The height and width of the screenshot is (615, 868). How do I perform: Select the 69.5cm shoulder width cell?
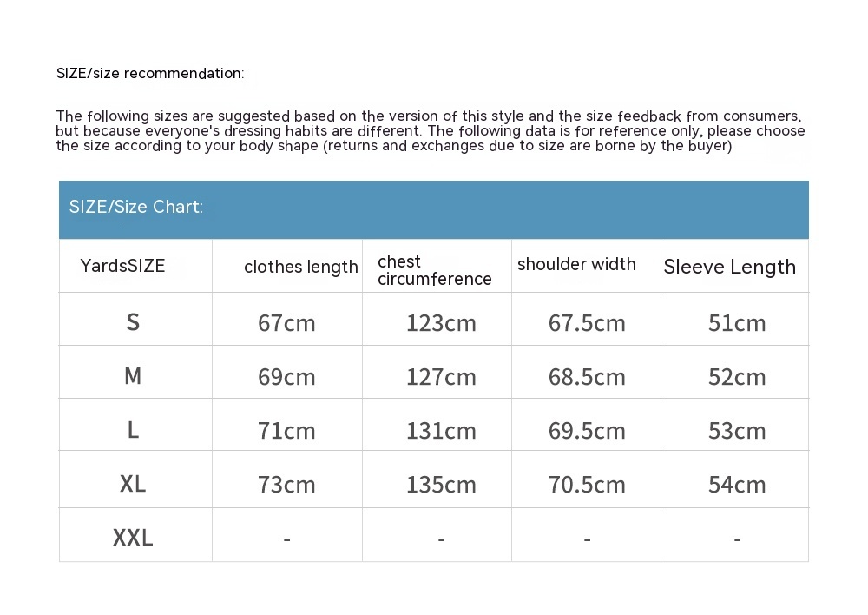[x=587, y=431]
